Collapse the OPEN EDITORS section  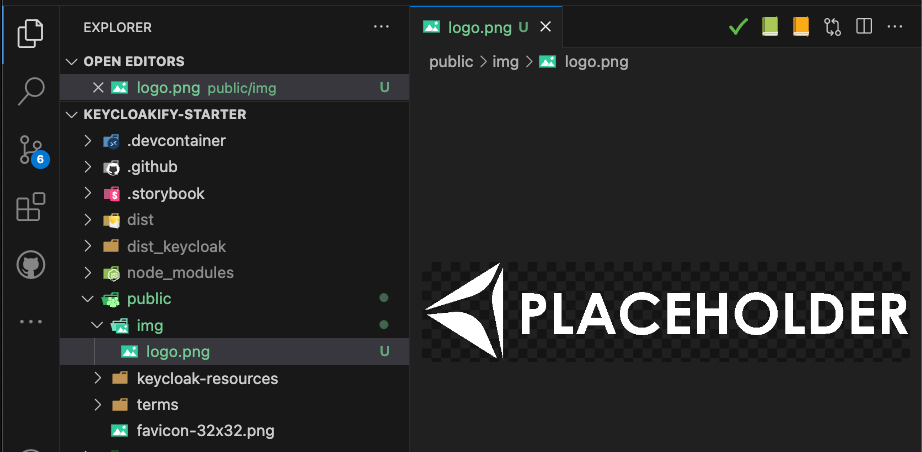coord(72,62)
